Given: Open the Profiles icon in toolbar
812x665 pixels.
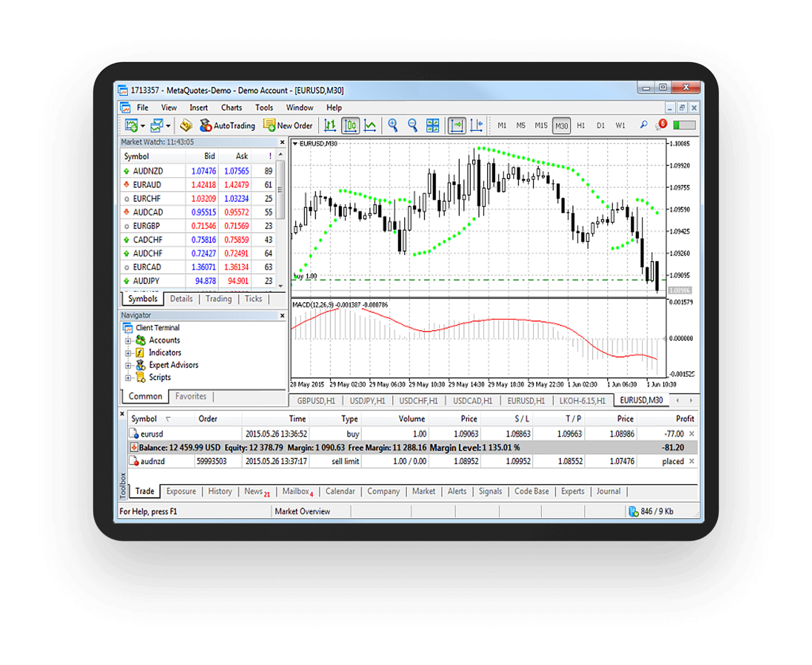Looking at the screenshot, I should coord(156,126).
